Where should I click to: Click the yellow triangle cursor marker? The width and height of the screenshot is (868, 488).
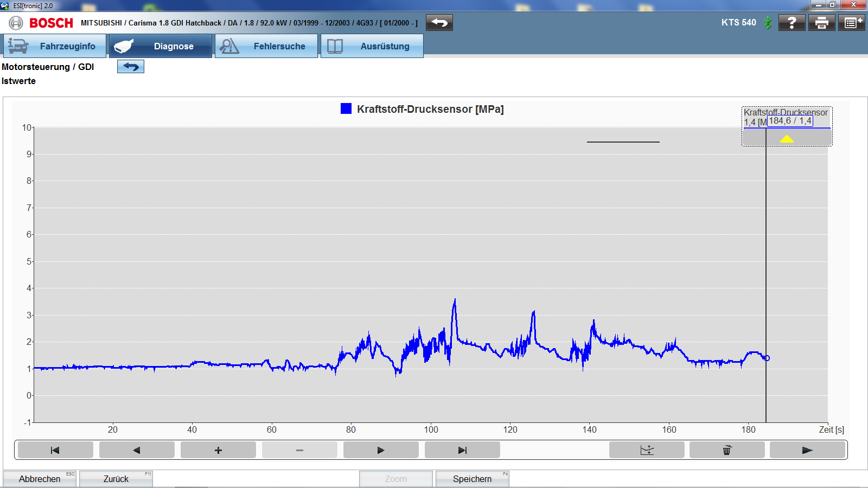[787, 139]
